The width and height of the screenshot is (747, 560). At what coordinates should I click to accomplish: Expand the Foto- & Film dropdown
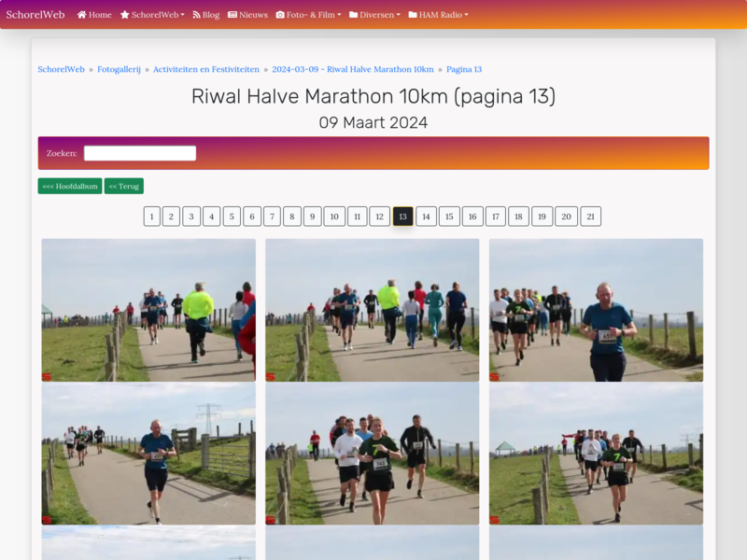pos(309,15)
